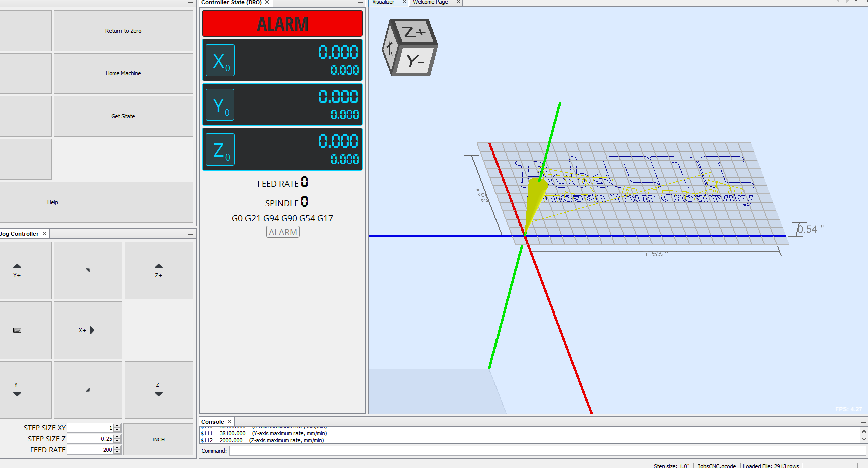
Task: Switch to the Welcome Page tab
Action: pos(430,2)
